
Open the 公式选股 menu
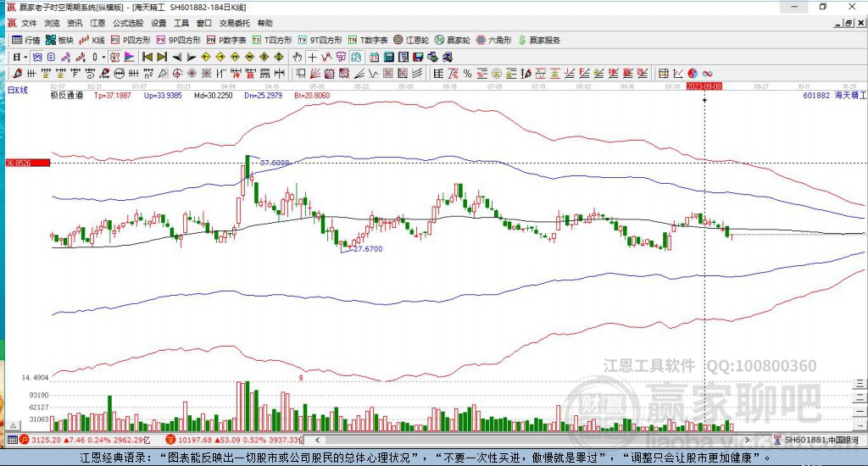pyautogui.click(x=128, y=23)
